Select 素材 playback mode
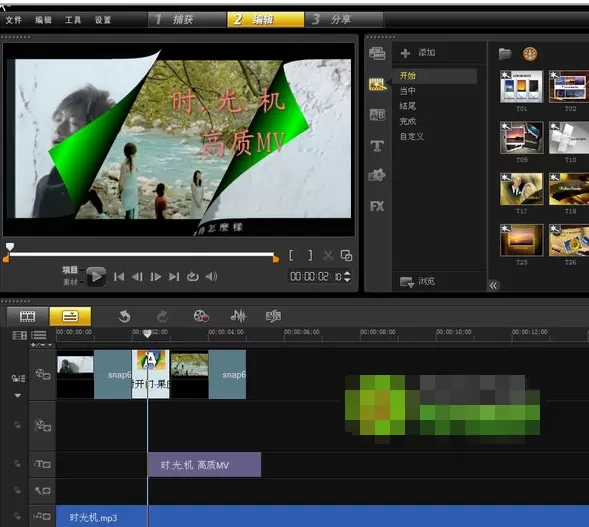Viewport: 589px width, 527px height. pyautogui.click(x=70, y=282)
